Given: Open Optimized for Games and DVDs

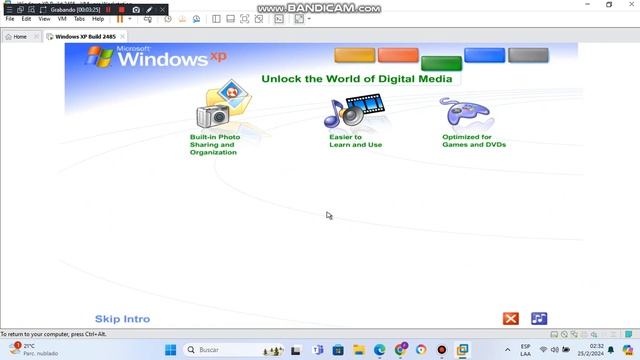Looking at the screenshot, I should coord(474,141).
